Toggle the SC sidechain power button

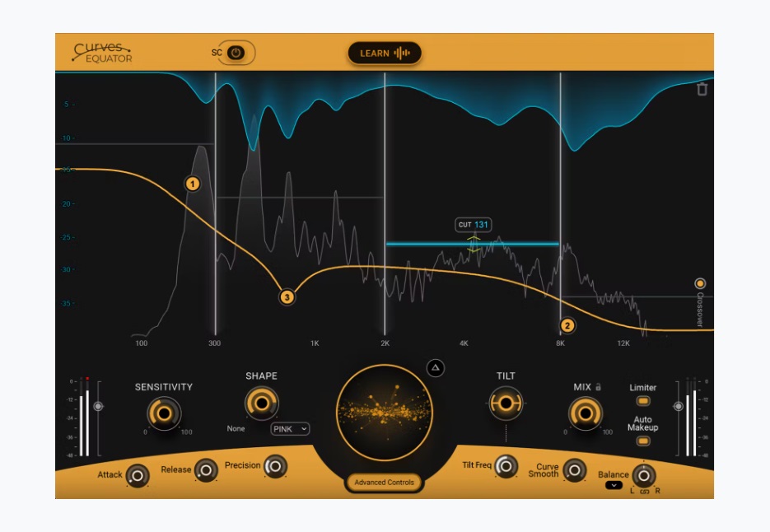coord(236,53)
